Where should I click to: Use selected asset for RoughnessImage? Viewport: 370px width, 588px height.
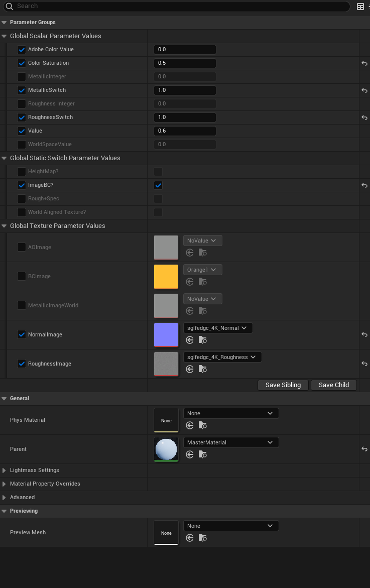[190, 370]
